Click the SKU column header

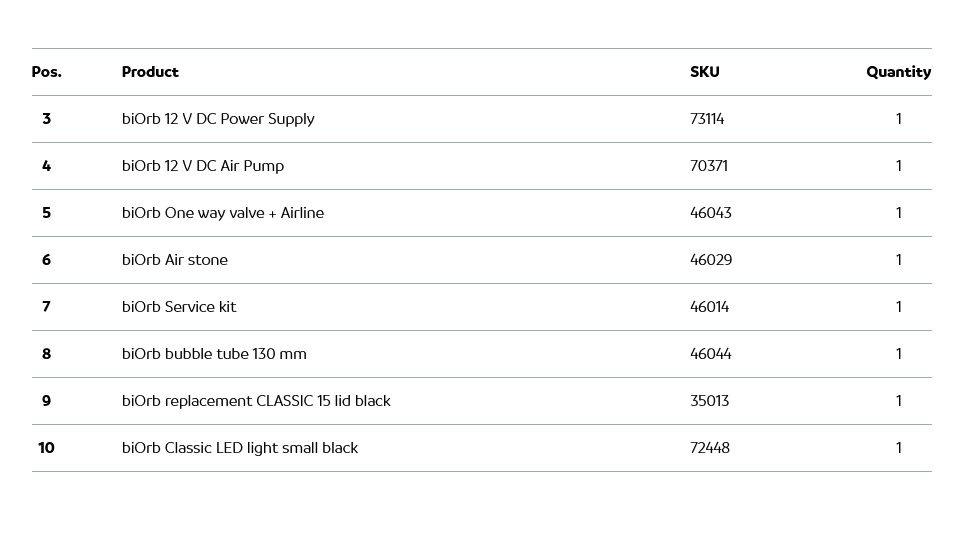click(704, 72)
